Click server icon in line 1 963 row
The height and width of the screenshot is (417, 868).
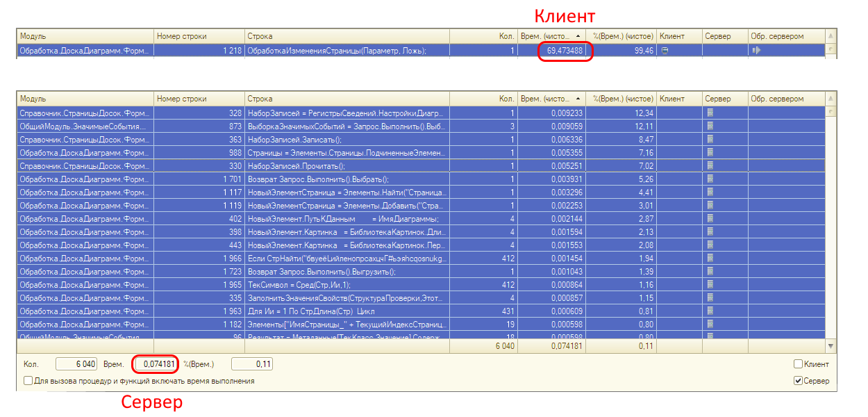click(710, 311)
